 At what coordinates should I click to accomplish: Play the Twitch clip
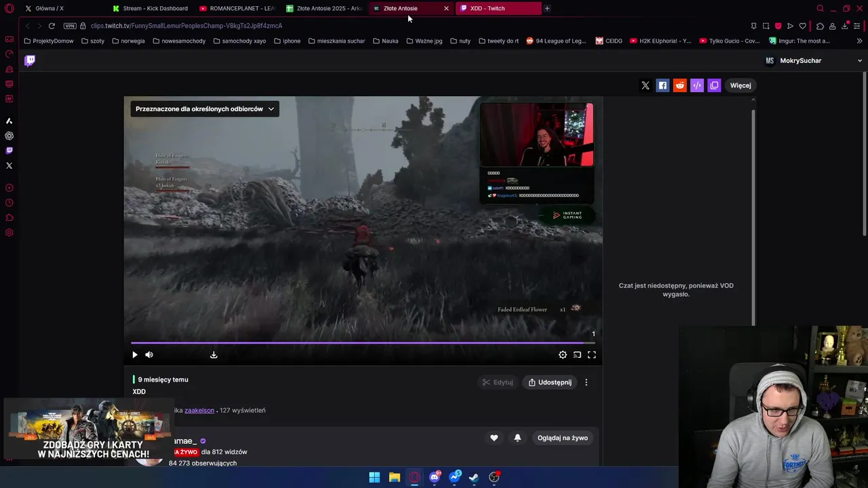point(134,354)
